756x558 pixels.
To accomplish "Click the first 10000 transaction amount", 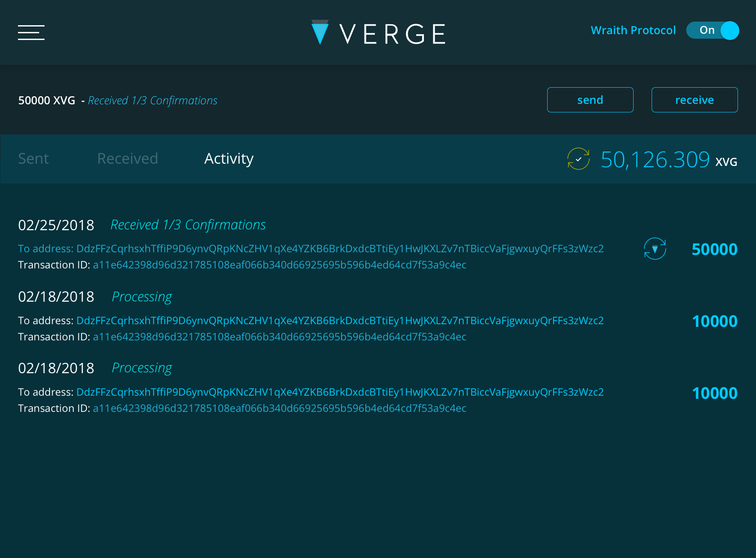I will 715,321.
